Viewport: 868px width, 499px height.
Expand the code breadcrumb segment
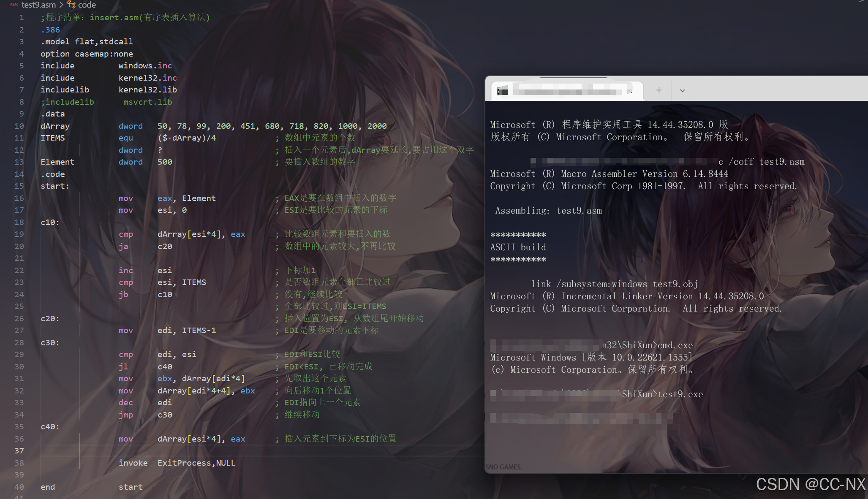coord(87,5)
